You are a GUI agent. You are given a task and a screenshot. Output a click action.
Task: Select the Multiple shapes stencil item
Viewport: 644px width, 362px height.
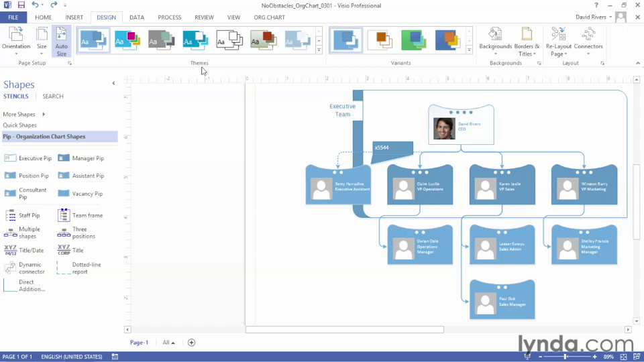[x=22, y=233]
